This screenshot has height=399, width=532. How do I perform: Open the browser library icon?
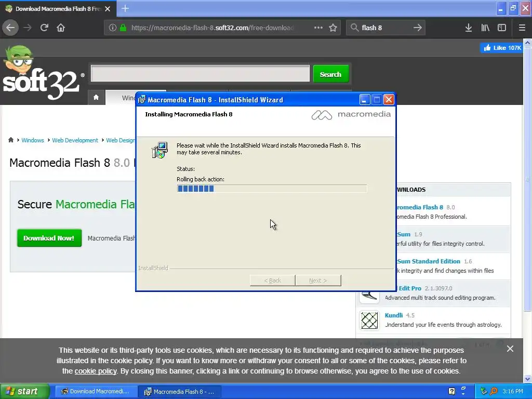[485, 28]
